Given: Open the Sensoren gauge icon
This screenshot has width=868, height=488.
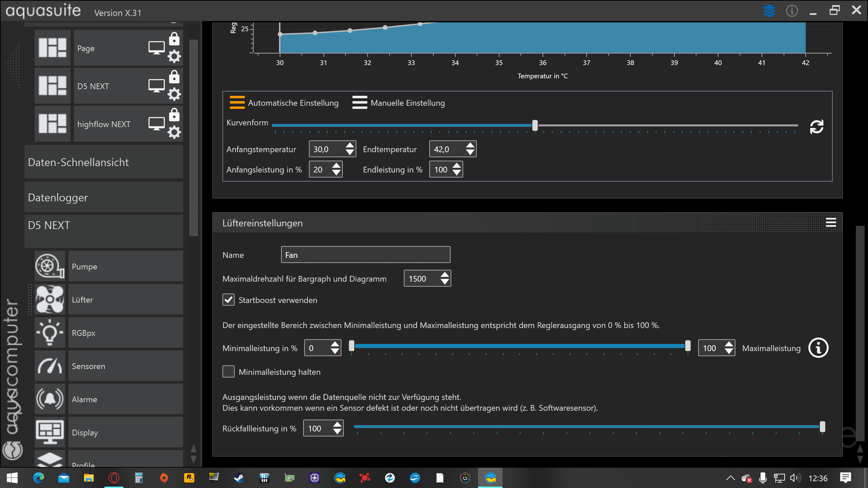Looking at the screenshot, I should coord(50,366).
